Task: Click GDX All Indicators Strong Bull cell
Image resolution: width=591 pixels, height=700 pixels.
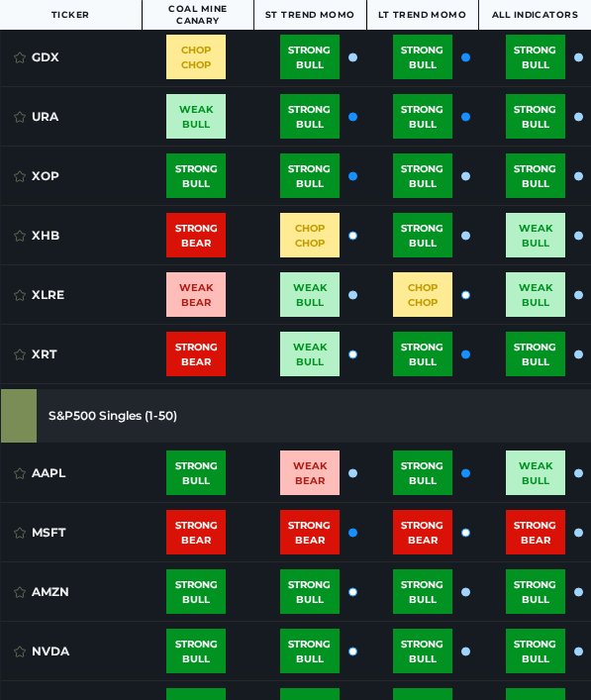Action: coord(536,57)
